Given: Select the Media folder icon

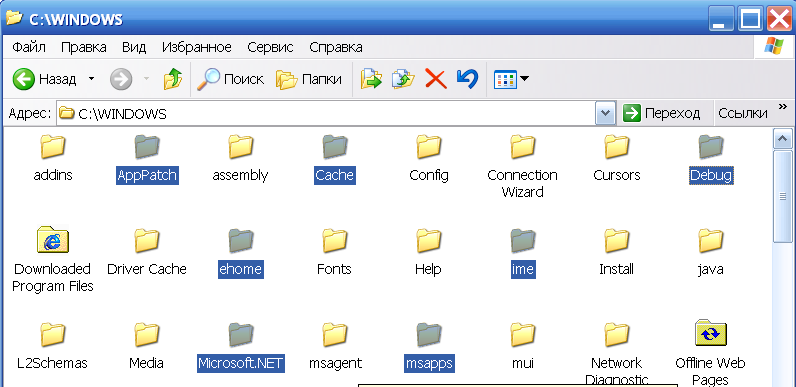Looking at the screenshot, I should pyautogui.click(x=147, y=334).
